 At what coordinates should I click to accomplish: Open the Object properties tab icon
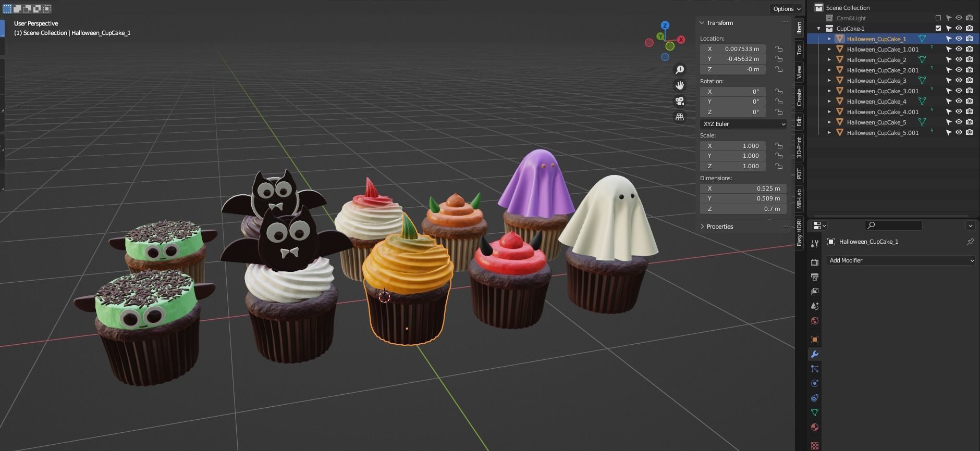815,339
